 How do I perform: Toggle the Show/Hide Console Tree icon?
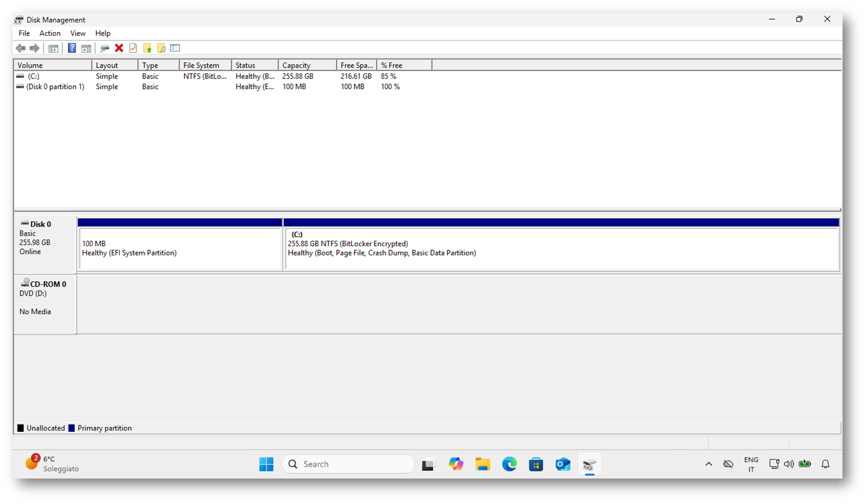[53, 48]
